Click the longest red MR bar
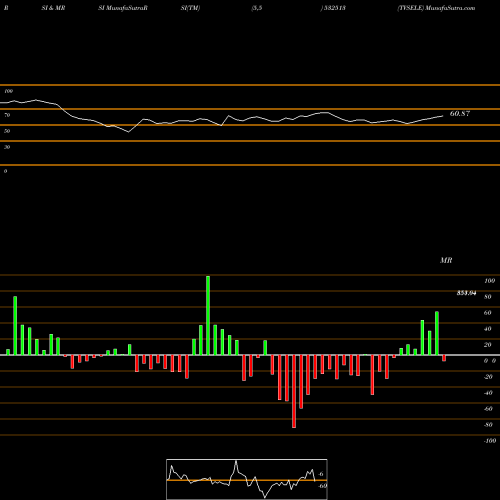 [x=294, y=391]
